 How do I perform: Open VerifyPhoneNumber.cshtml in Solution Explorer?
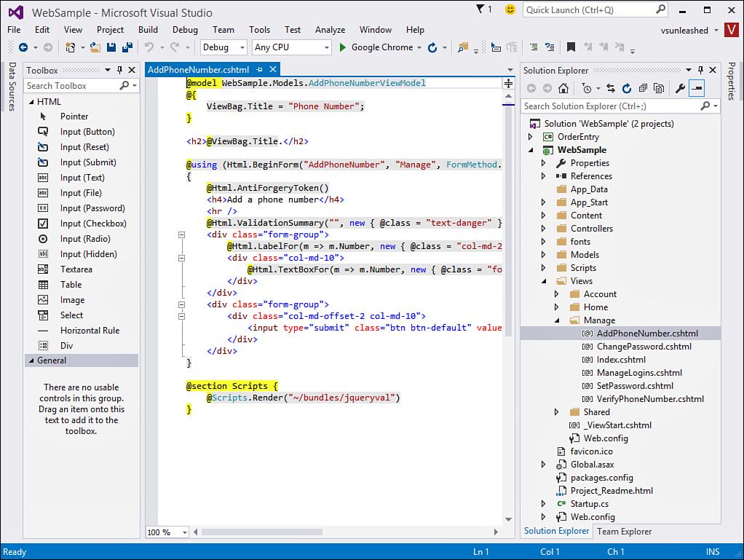coord(650,399)
